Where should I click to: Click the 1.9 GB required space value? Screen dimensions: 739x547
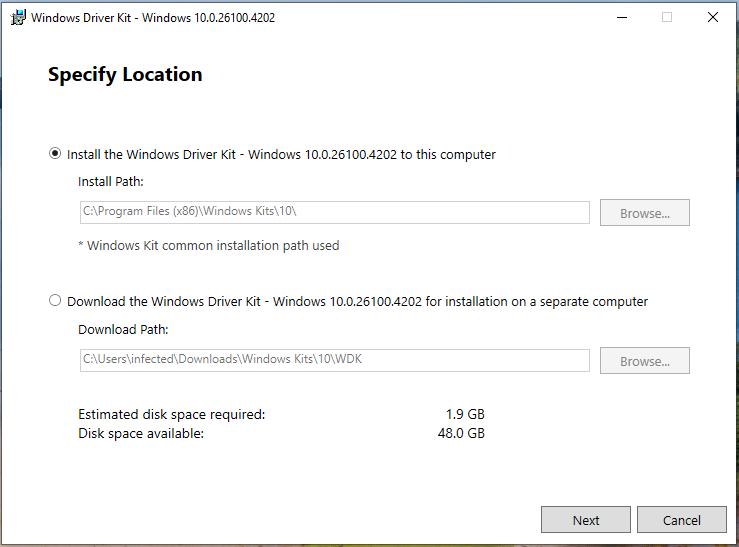[x=465, y=414]
